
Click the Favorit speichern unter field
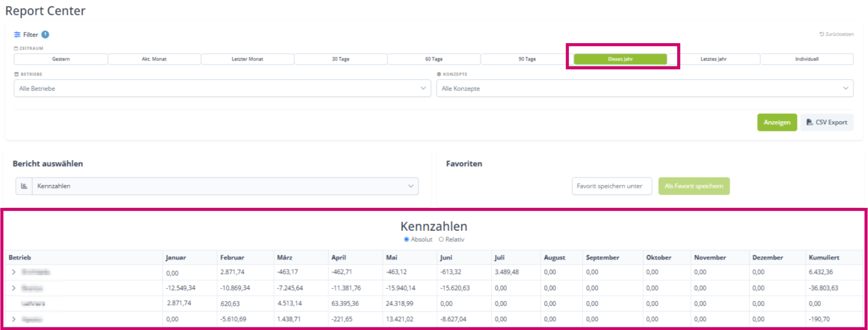pos(612,186)
